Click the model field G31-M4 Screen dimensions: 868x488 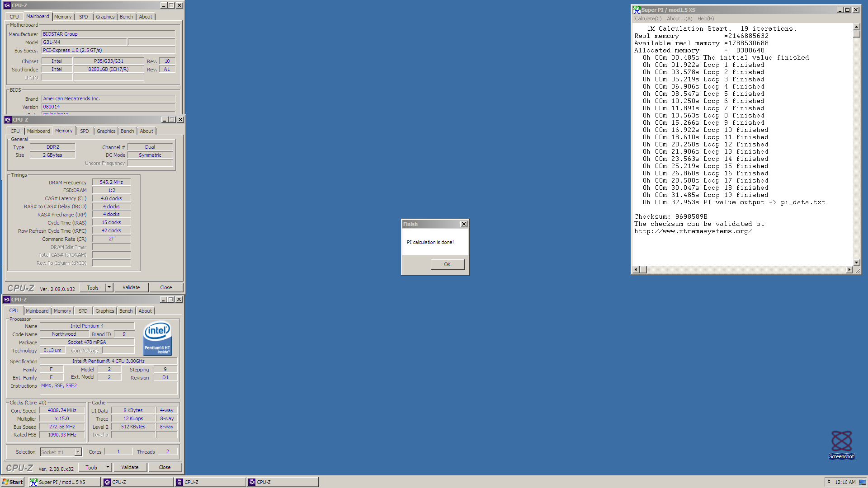coord(84,42)
